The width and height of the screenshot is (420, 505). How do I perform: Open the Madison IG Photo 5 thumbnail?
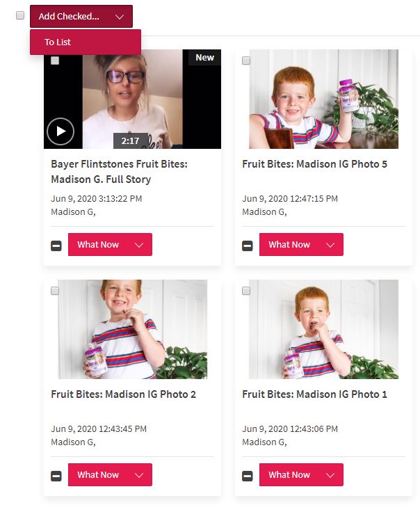click(x=323, y=99)
